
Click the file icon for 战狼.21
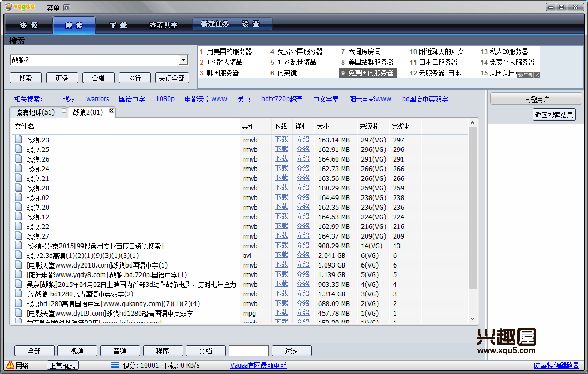pos(18,178)
